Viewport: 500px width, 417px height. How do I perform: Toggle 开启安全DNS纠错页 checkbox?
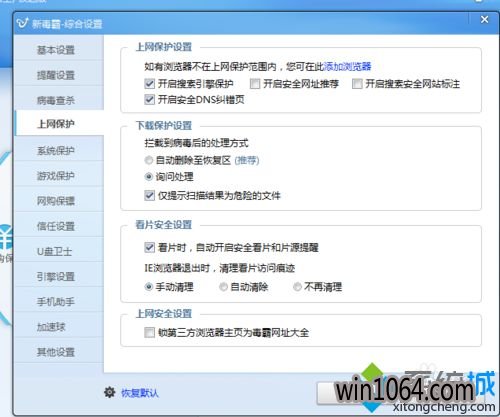click(149, 99)
